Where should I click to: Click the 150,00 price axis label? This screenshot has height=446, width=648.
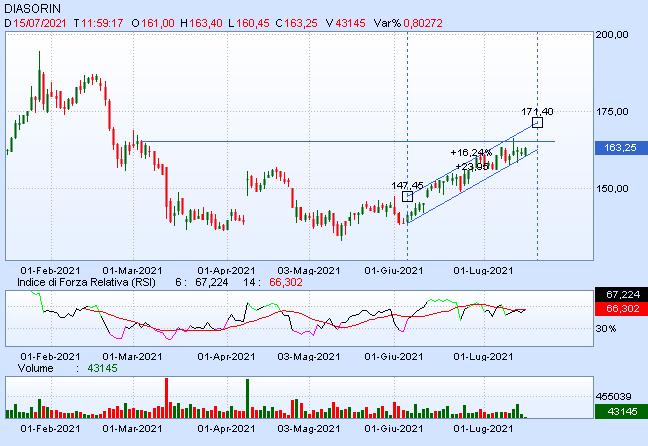click(612, 188)
